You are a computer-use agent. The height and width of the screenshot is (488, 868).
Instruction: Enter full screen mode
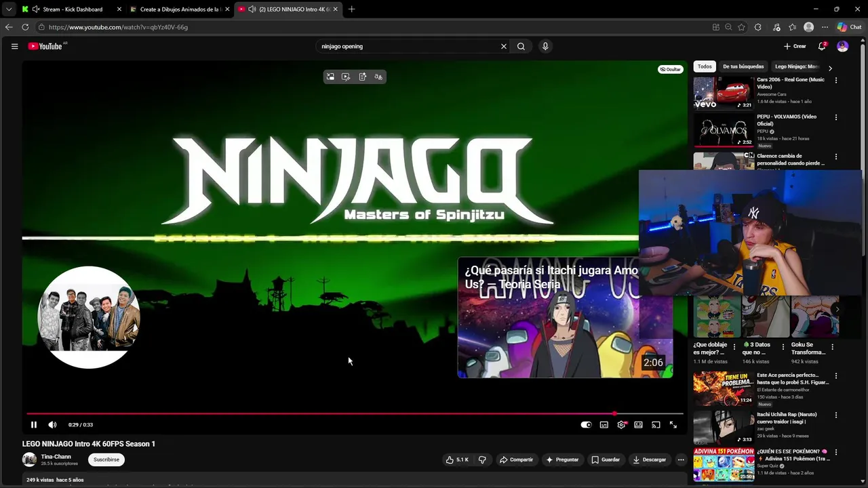pos(673,425)
